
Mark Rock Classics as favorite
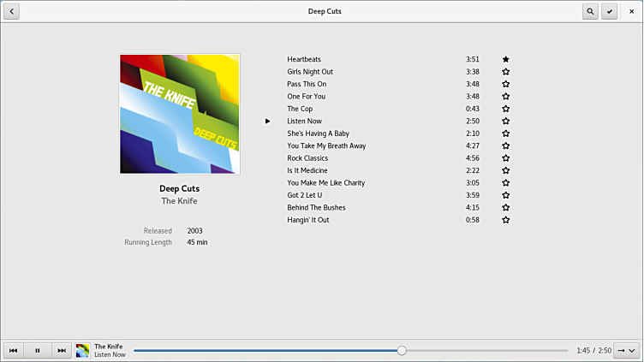pos(505,158)
